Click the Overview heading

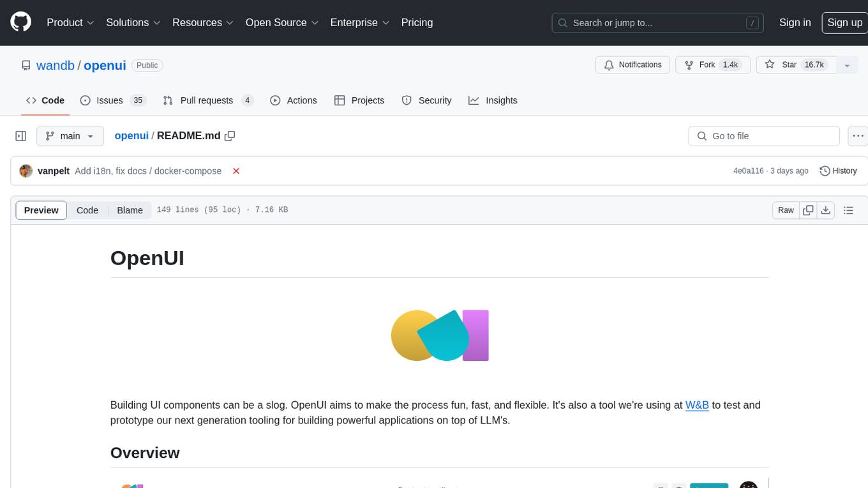tap(145, 453)
